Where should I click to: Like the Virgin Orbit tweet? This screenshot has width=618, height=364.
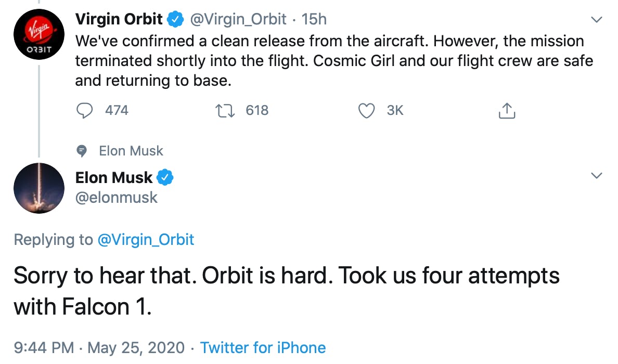coord(367,110)
